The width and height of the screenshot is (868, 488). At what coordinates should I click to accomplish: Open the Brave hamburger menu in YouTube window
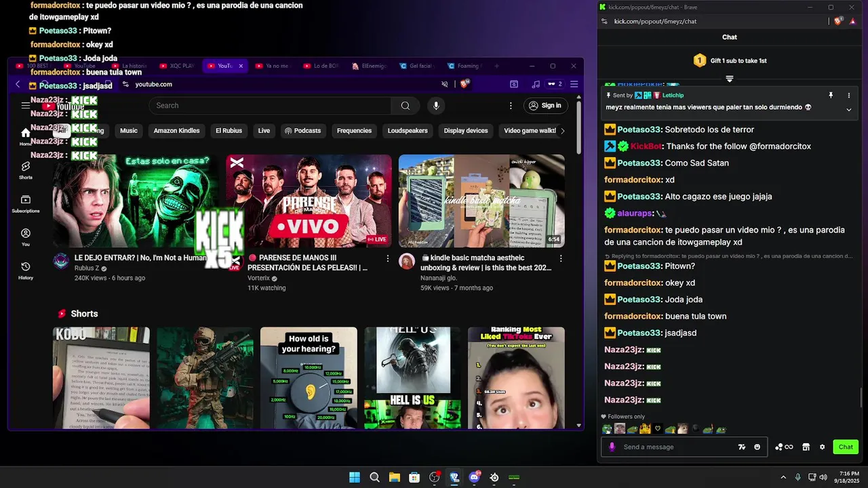point(574,84)
